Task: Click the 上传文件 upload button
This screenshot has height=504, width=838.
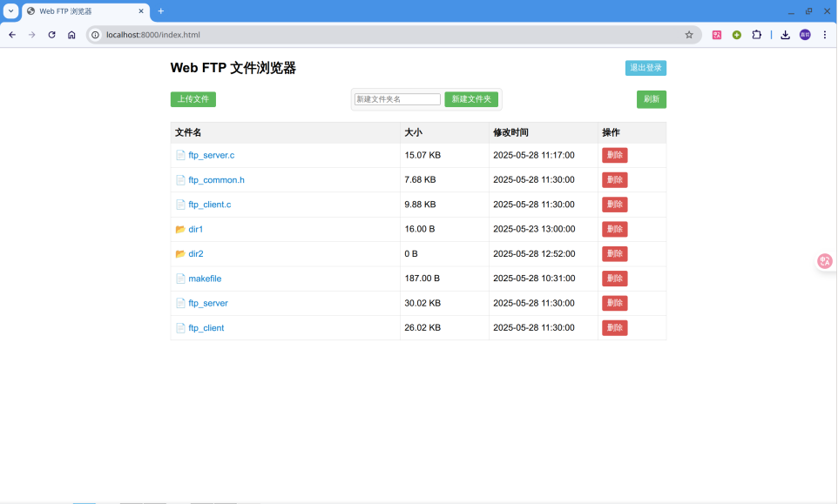Action: [x=193, y=99]
